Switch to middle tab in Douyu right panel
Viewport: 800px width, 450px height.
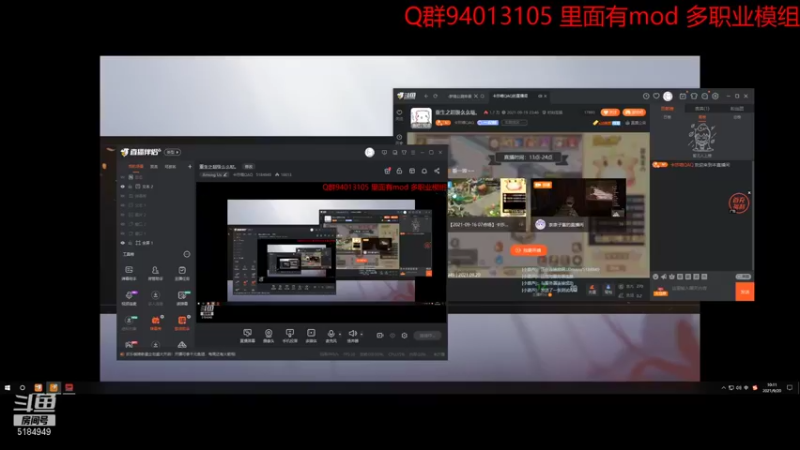(x=702, y=109)
